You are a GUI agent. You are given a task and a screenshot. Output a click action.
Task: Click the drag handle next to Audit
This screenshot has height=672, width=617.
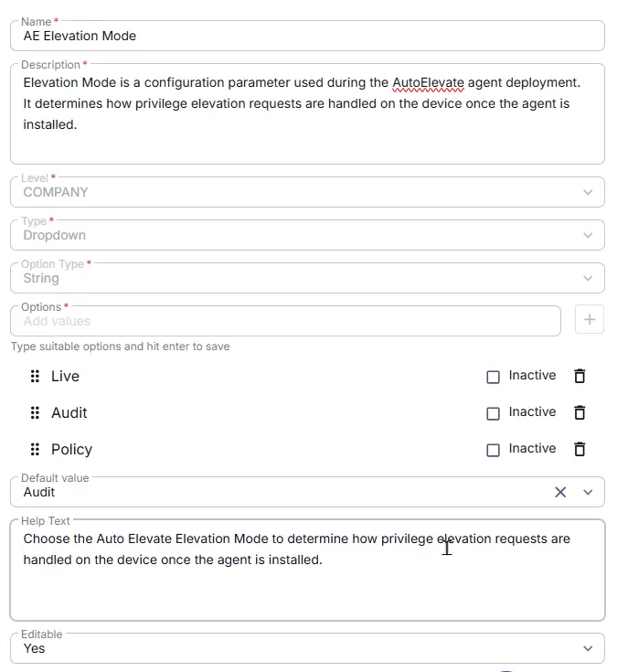click(x=35, y=412)
